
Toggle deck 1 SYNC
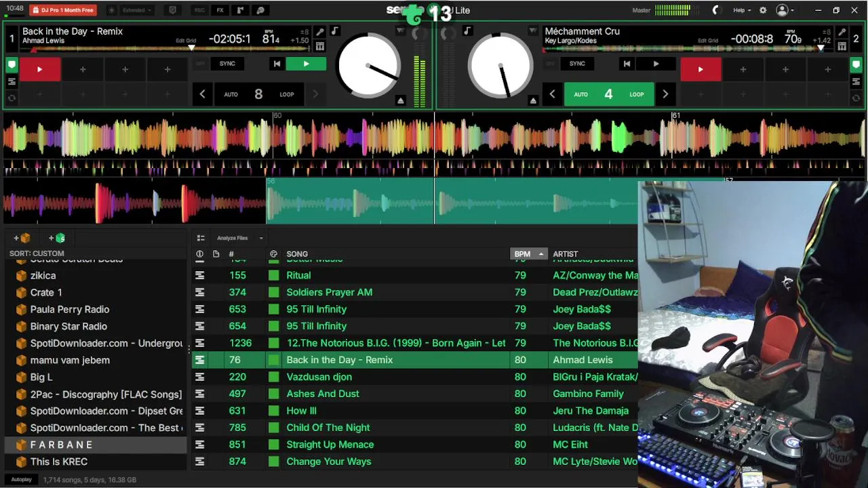[x=227, y=64]
